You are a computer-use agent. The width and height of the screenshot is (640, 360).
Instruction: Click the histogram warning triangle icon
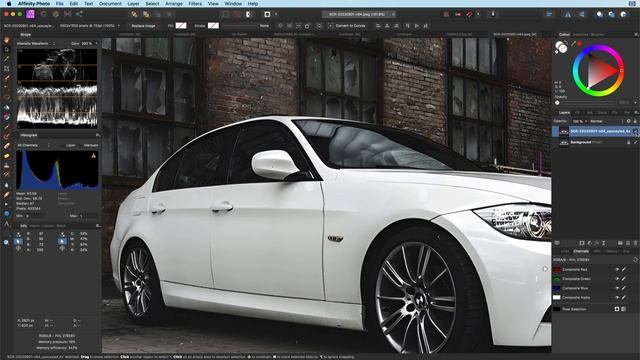click(93, 156)
